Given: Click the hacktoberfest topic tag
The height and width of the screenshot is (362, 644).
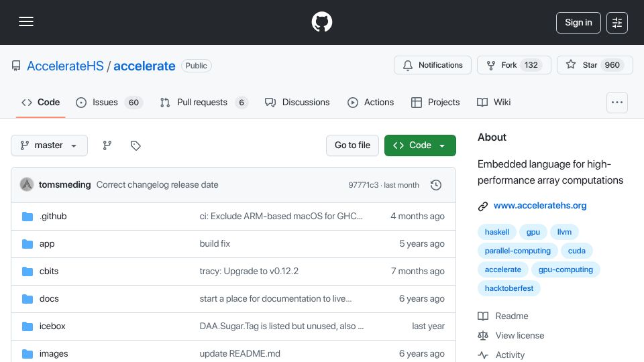Looking at the screenshot, I should click(x=509, y=288).
